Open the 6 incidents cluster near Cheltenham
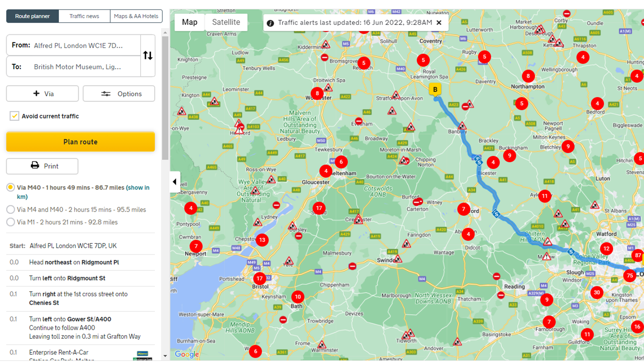This screenshot has height=362, width=644. pos(341,162)
